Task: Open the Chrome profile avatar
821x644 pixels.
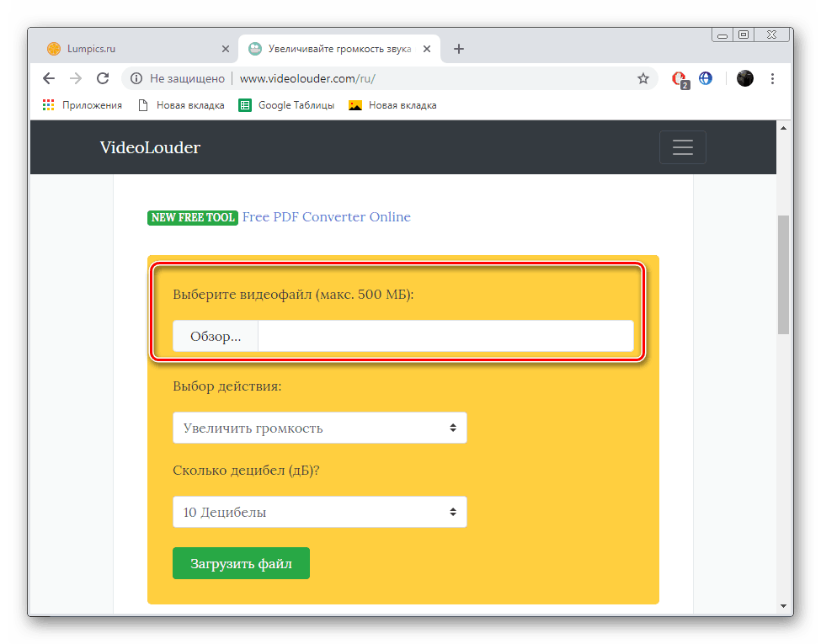Action: (744, 78)
